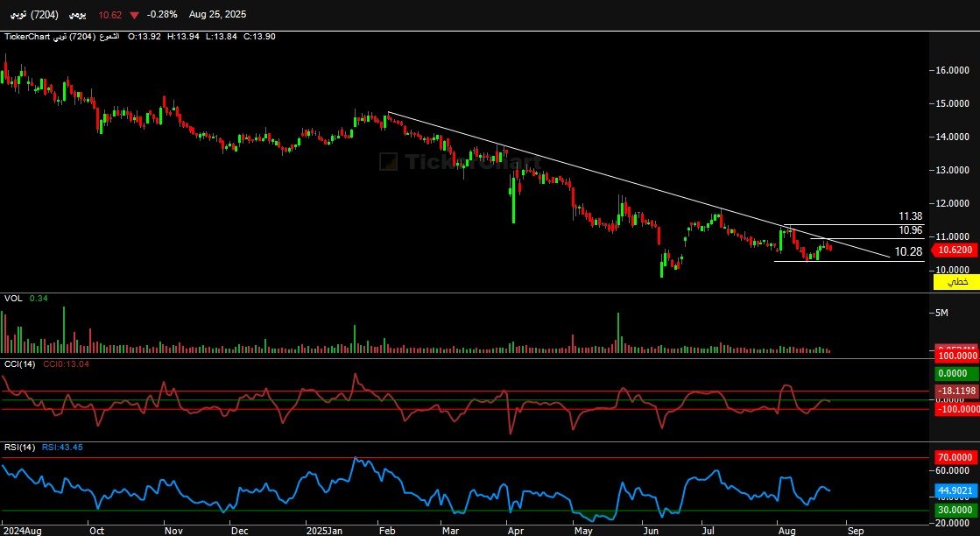The width and height of the screenshot is (980, 536).
Task: Click the open value O:13.92
Action: tap(145, 37)
